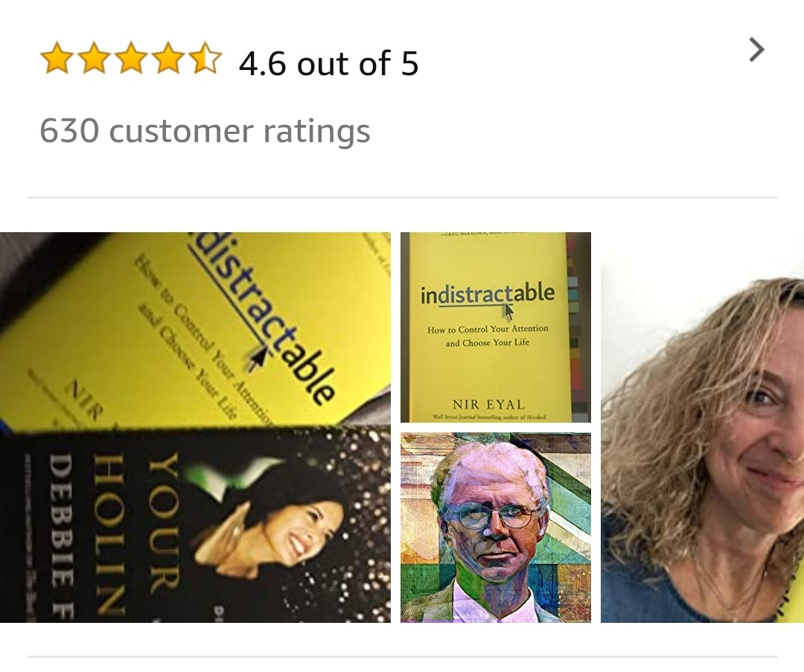
Task: Tap the HOLIN gold title text
Action: [109, 534]
